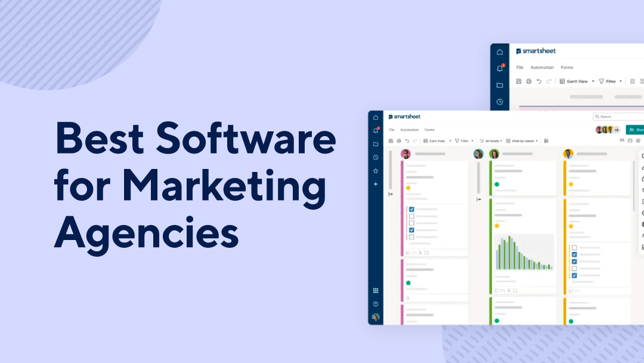Open Filter dropdown in Card View window
Image resolution: width=644 pixels, height=363 pixels.
click(x=464, y=141)
